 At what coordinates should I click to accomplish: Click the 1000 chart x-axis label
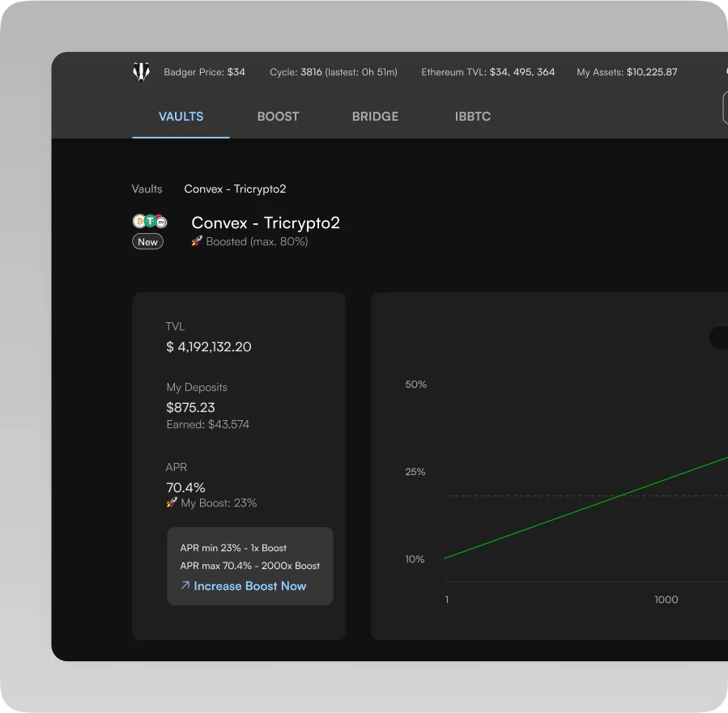click(x=666, y=600)
